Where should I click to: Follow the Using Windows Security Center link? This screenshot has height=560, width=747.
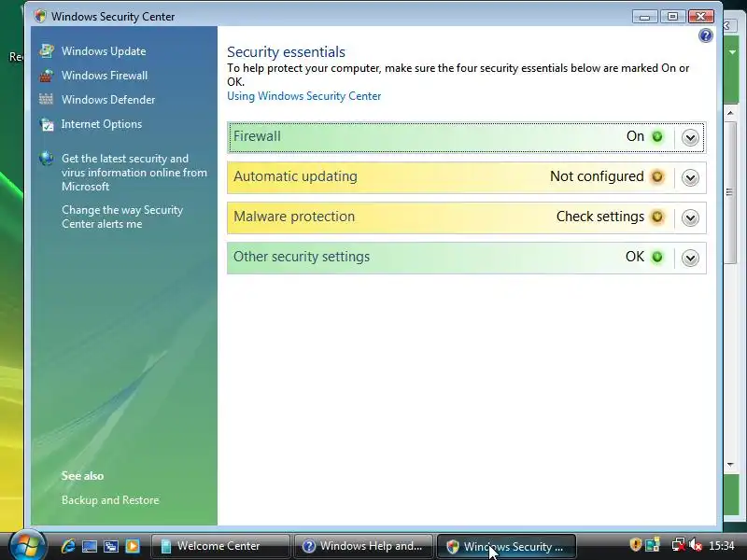304,96
